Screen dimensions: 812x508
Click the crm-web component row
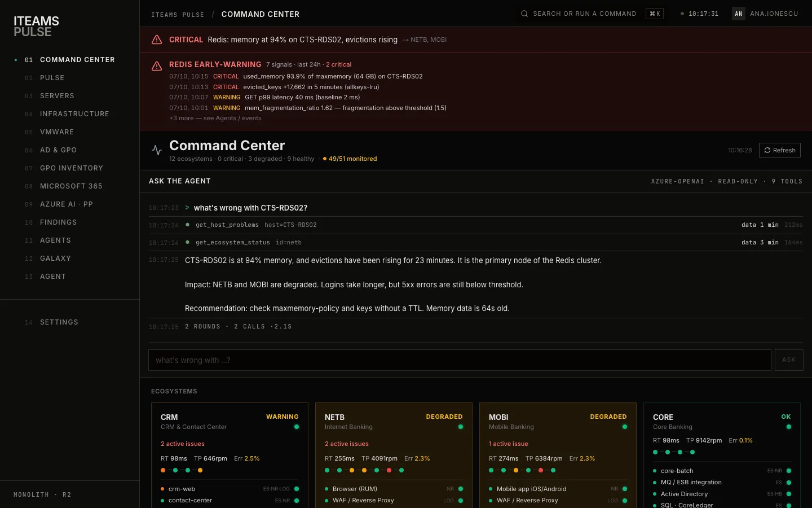(x=230, y=489)
